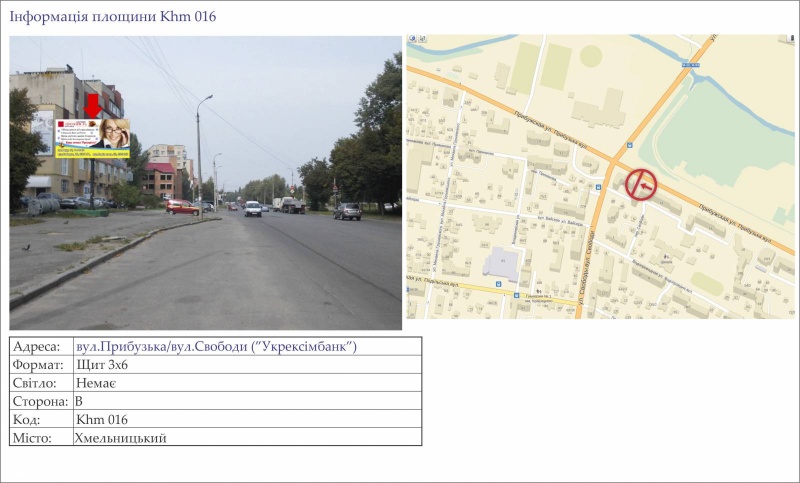The image size is (800, 483).
Task: Select the billboard advertisement in the street photo
Action: tap(93, 135)
